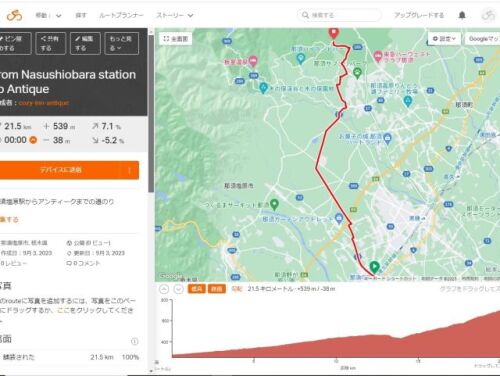500x376 pixels.
Task: Open the Google Maps map-type dropdown
Action: (x=483, y=39)
